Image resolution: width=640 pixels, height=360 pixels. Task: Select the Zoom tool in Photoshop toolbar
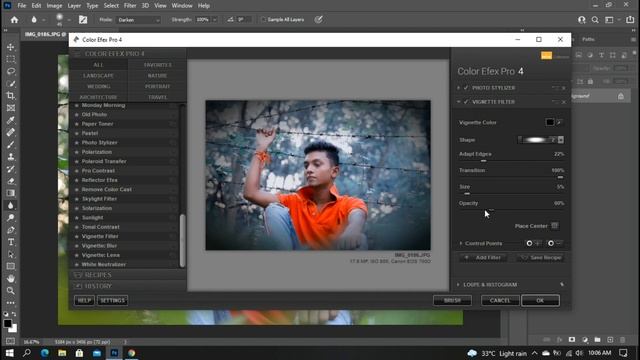click(11, 291)
